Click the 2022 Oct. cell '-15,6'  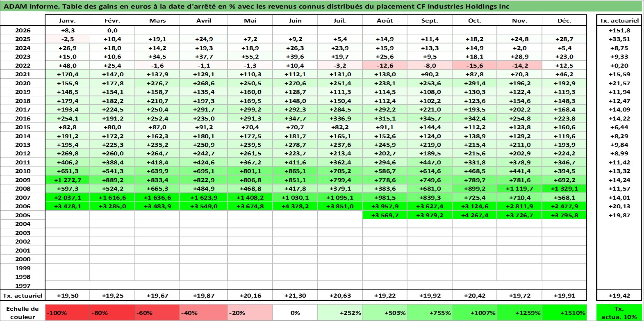tap(475, 66)
